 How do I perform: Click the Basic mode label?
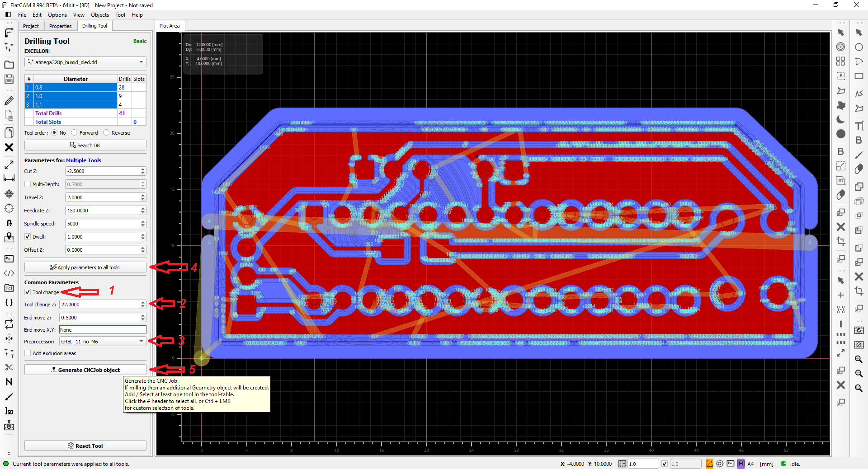[x=140, y=41]
